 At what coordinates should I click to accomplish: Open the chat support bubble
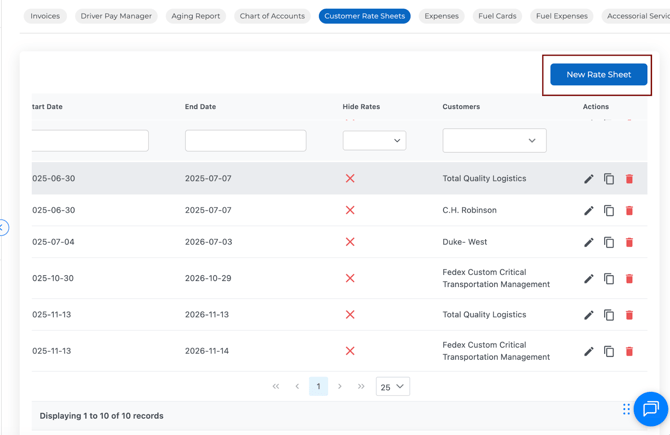pos(650,408)
